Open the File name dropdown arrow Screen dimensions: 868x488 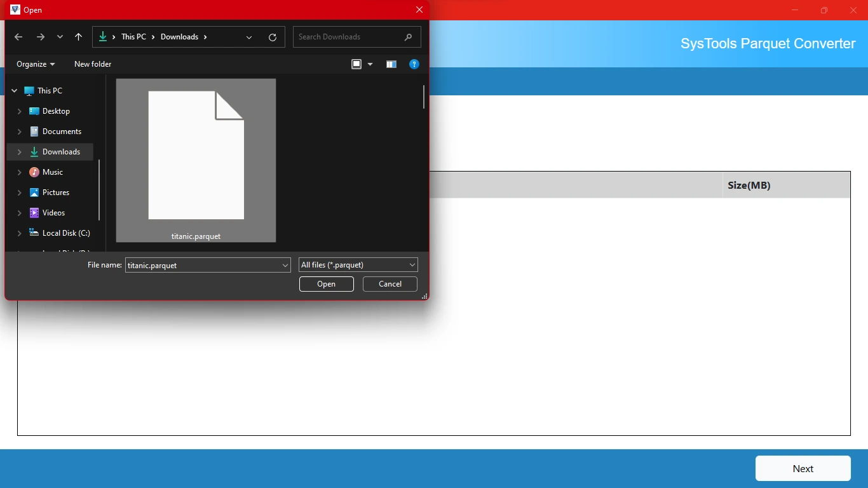(285, 265)
